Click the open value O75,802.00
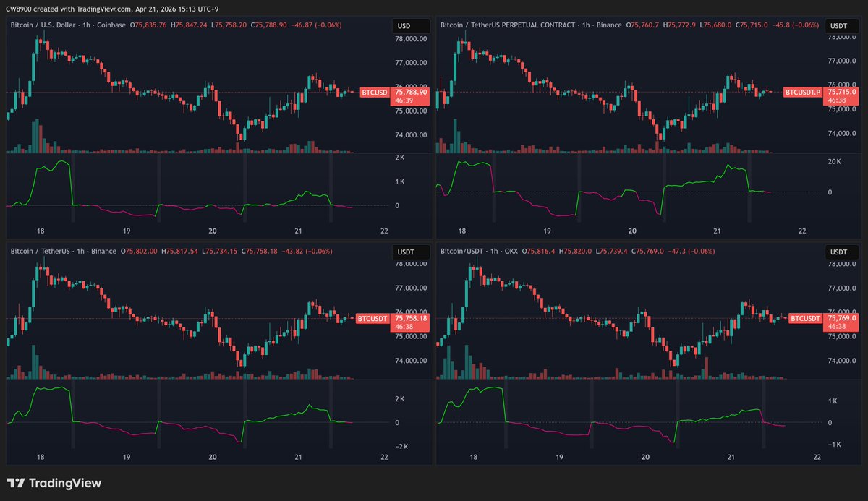The height and width of the screenshot is (501, 868). [x=140, y=252]
